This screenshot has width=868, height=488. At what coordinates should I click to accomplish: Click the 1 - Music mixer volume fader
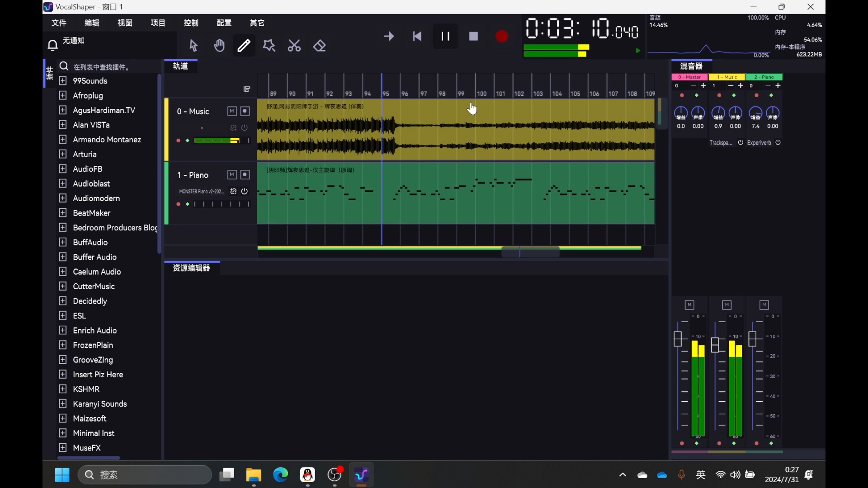click(x=715, y=345)
